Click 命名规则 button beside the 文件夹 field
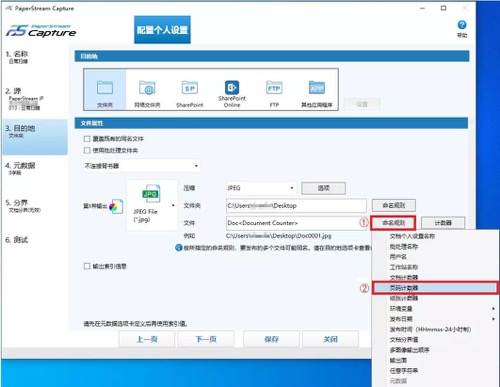 point(393,205)
